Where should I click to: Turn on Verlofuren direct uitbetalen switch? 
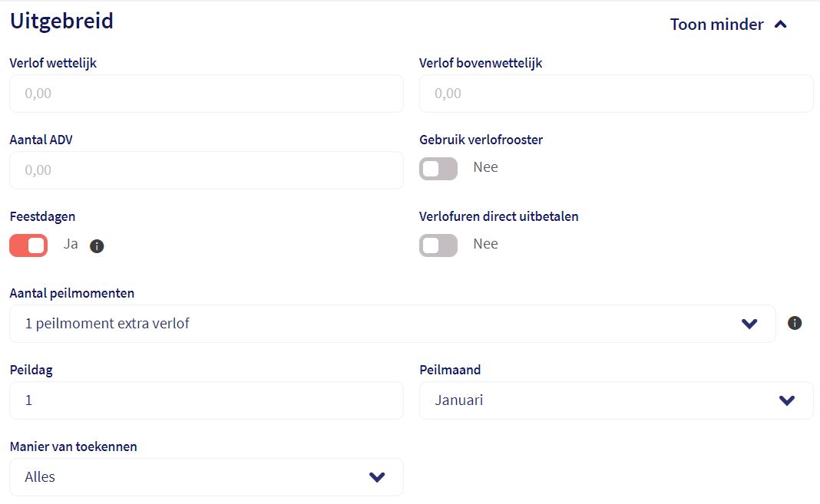click(438, 245)
